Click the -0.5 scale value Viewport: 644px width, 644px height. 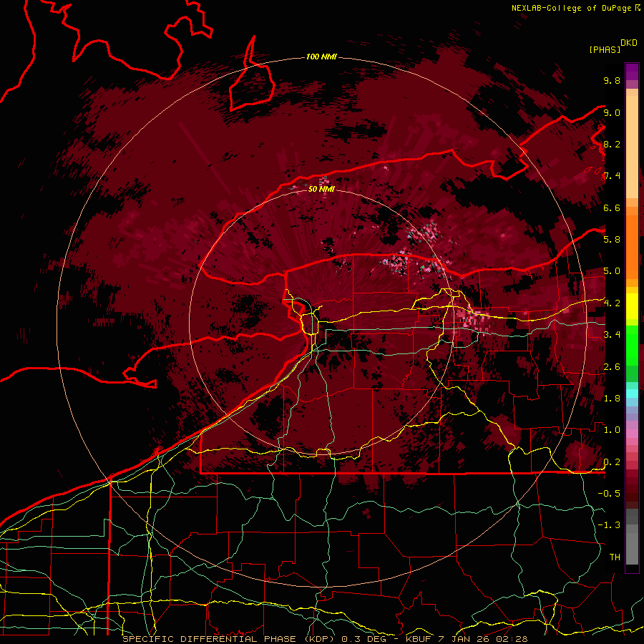[609, 493]
